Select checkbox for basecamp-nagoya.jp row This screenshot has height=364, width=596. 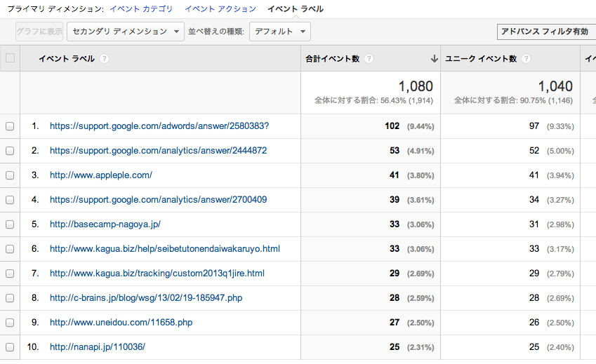10,224
